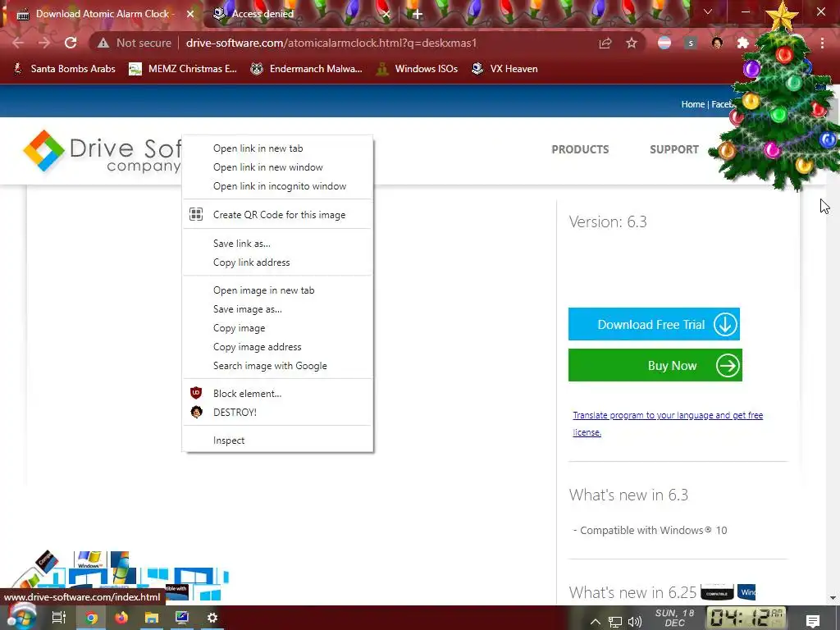Open the notification center icon
This screenshot has height=630, width=840.
pyautogui.click(x=813, y=620)
